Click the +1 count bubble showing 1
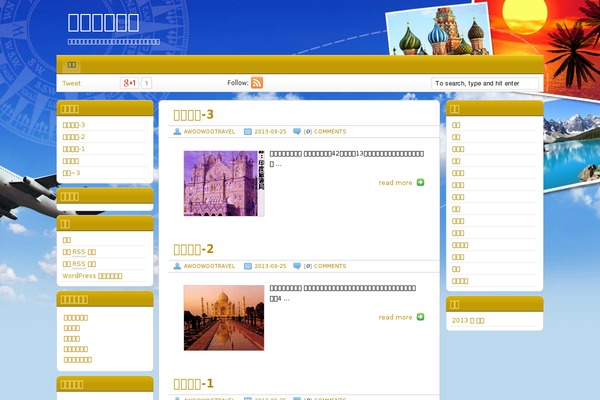 (x=147, y=83)
